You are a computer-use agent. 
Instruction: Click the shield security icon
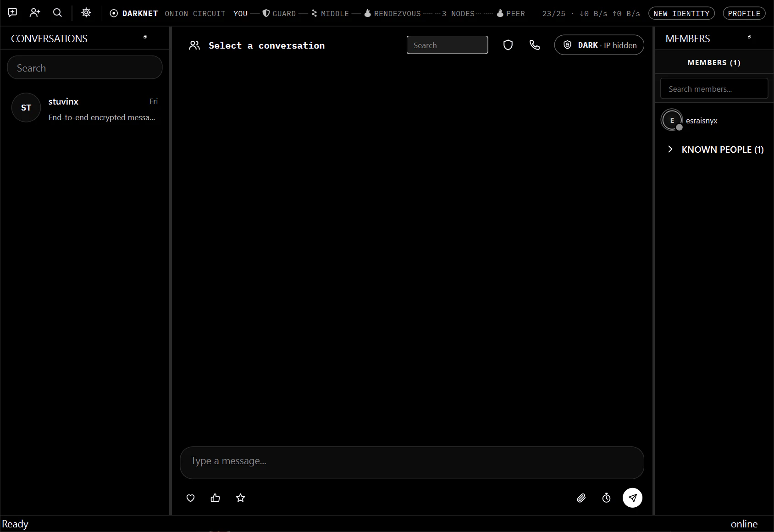[508, 45]
